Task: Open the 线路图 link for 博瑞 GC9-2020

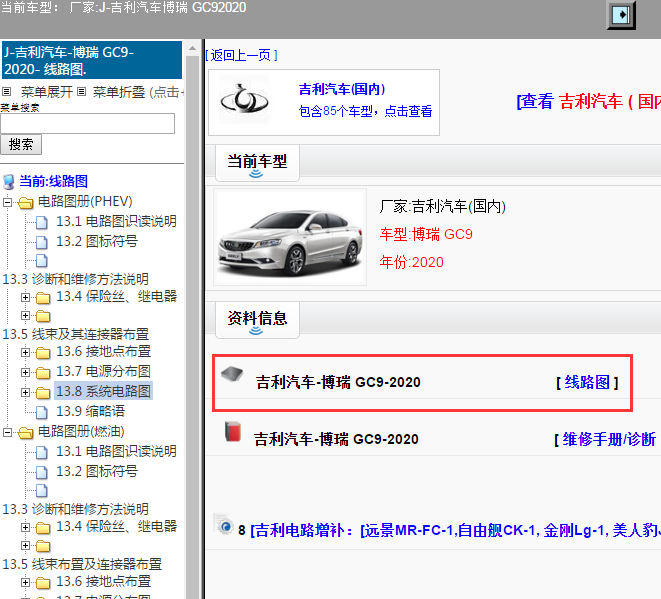Action: 587,382
